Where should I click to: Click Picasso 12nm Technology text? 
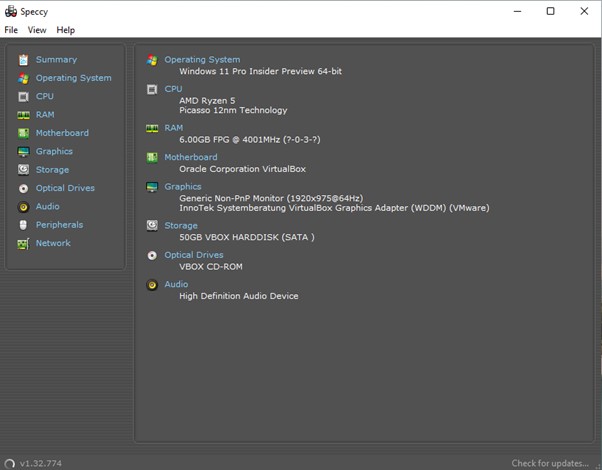(233, 111)
